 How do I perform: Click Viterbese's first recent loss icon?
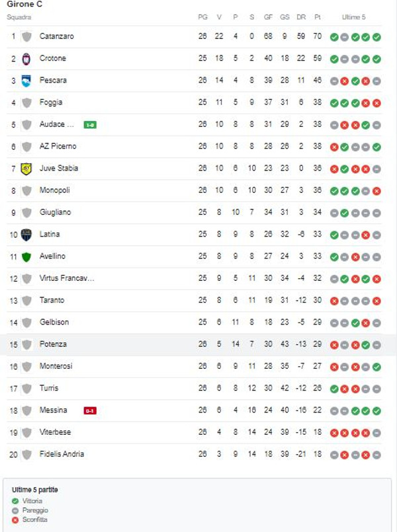click(334, 433)
